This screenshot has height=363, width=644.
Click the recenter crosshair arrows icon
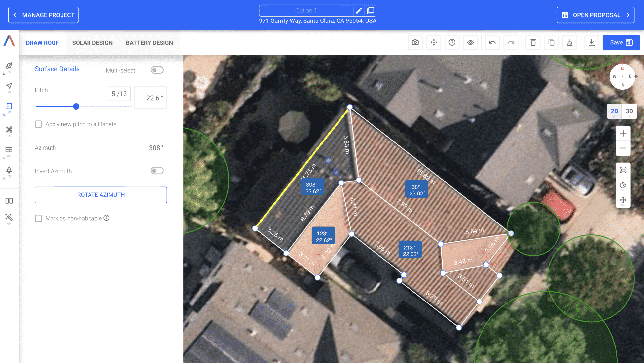tap(434, 42)
